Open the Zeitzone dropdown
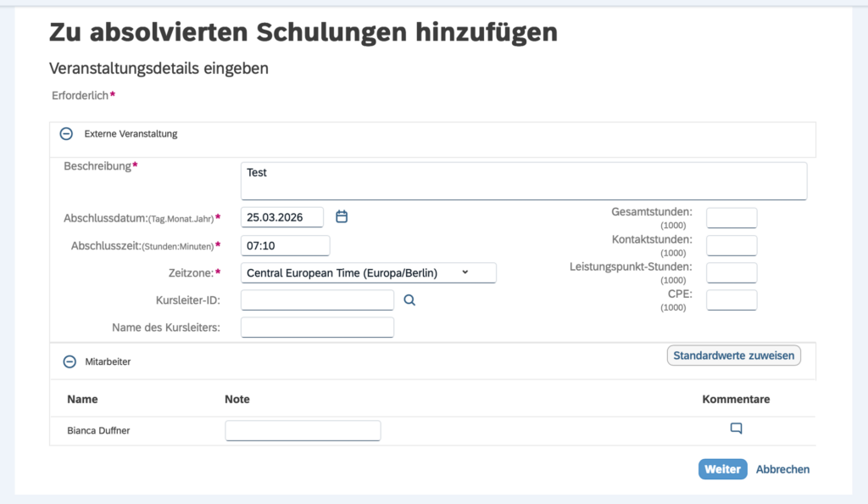The image size is (868, 504). pyautogui.click(x=369, y=272)
